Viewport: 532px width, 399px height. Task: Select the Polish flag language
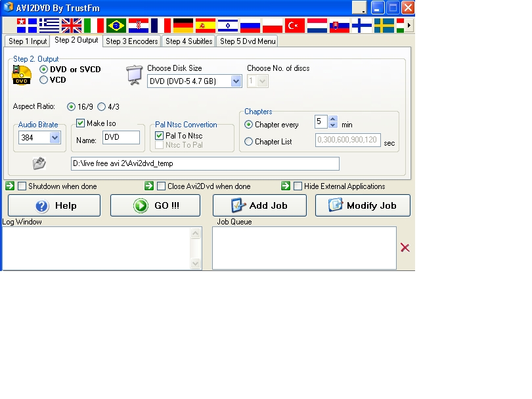pyautogui.click(x=273, y=26)
